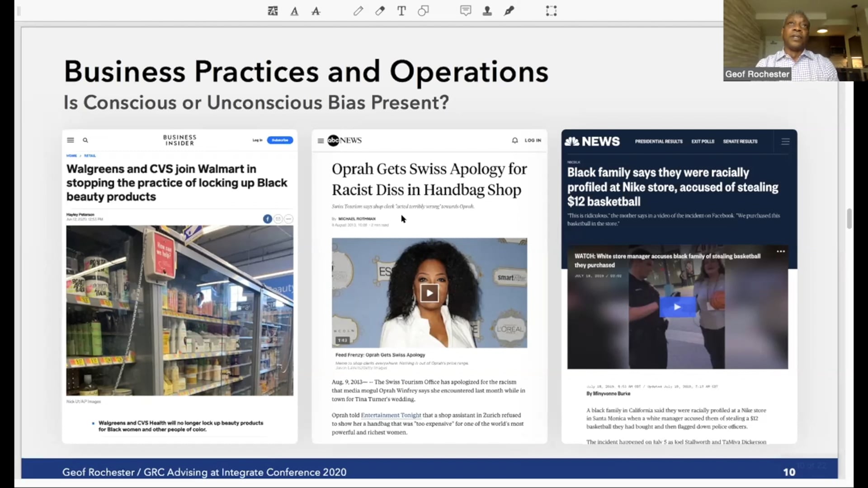Click the vertical scrollbar thumb at right

pyautogui.click(x=849, y=218)
